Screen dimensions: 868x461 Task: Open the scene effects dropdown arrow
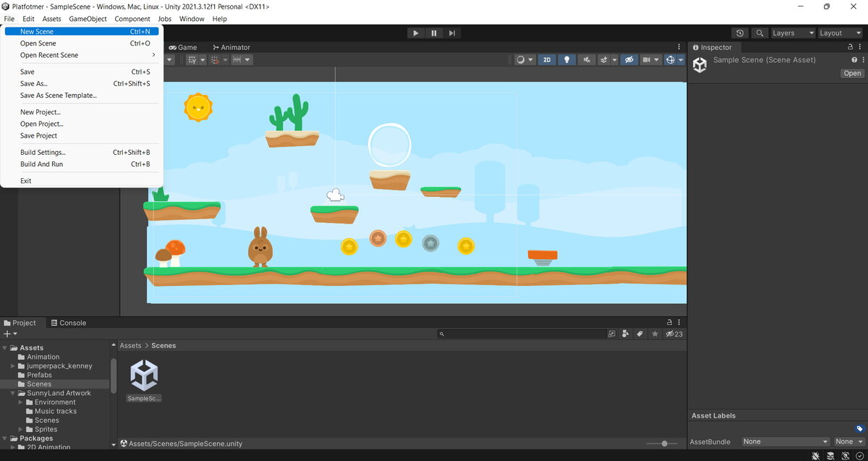tap(614, 60)
